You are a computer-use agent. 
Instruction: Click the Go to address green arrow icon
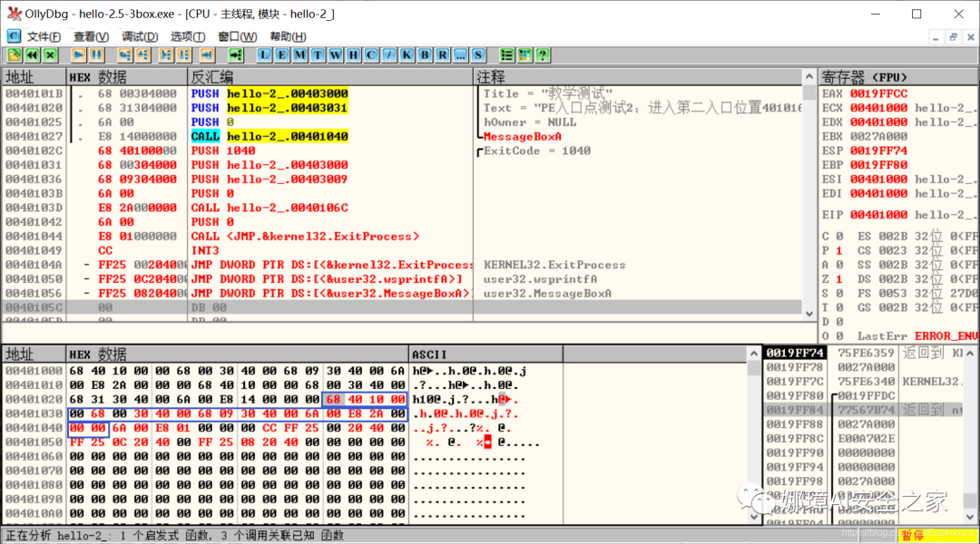pos(236,55)
